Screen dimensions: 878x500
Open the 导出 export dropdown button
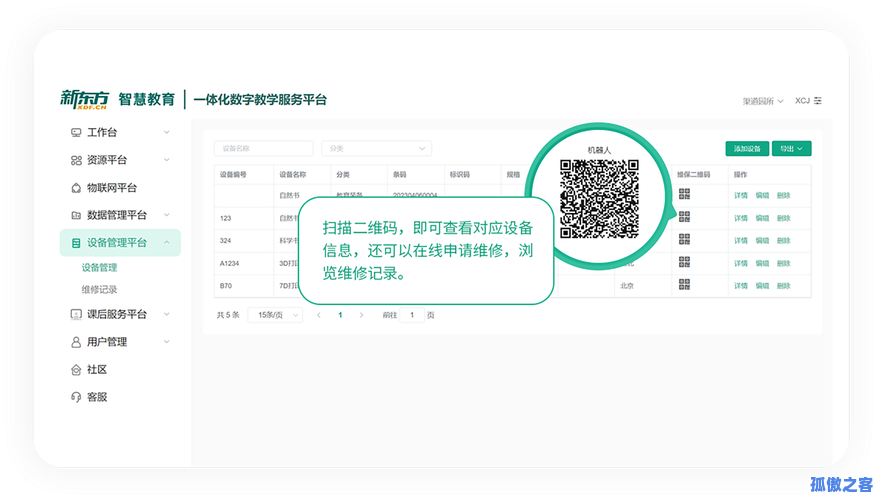791,148
